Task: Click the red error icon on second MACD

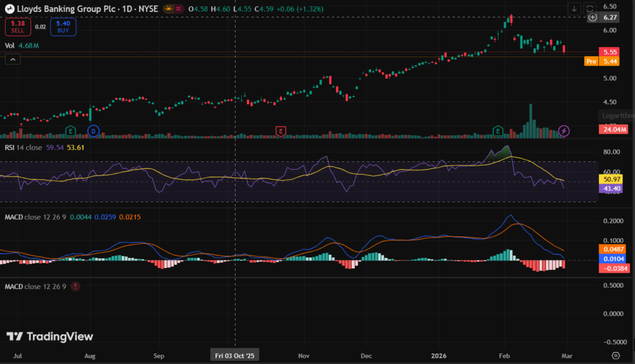Action: 76,286
